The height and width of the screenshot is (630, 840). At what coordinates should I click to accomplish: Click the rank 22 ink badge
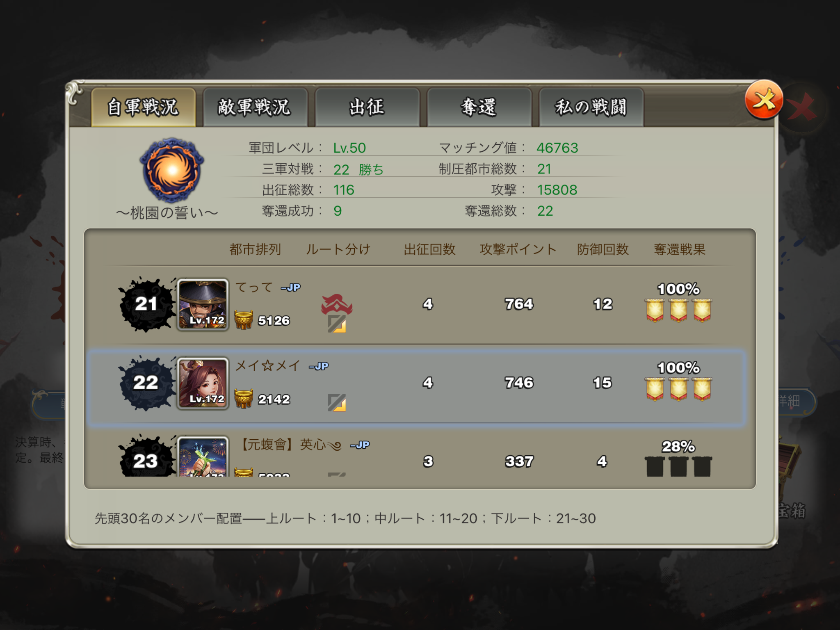[146, 383]
